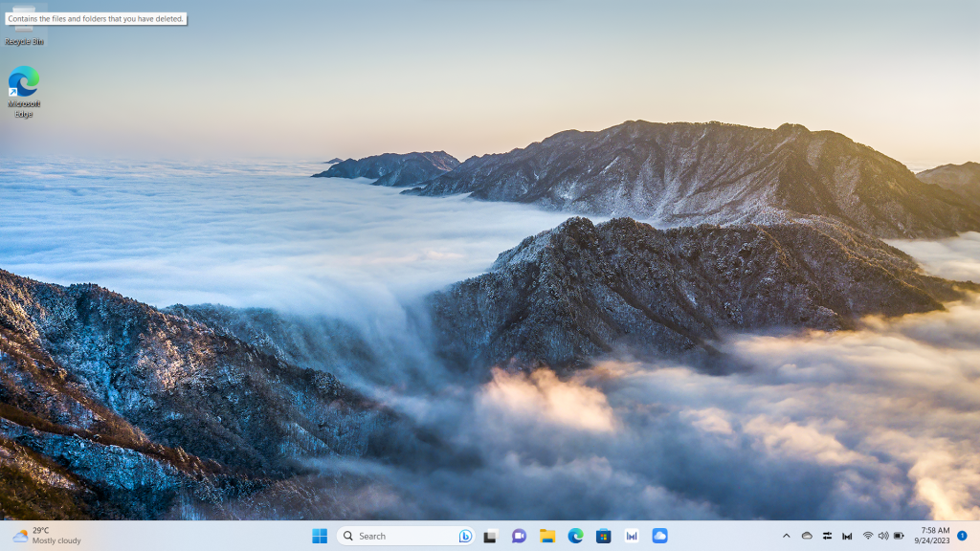Open the notification badge showing 1
The width and height of the screenshot is (980, 551).
(x=962, y=536)
